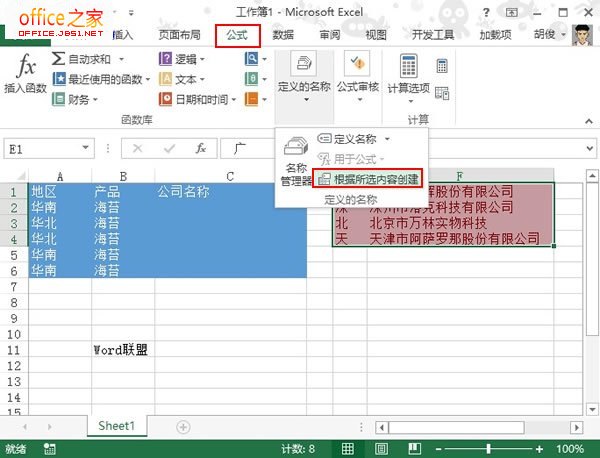Expand the 自动求和 dropdown arrow
This screenshot has height=458, width=600.
tap(121, 59)
